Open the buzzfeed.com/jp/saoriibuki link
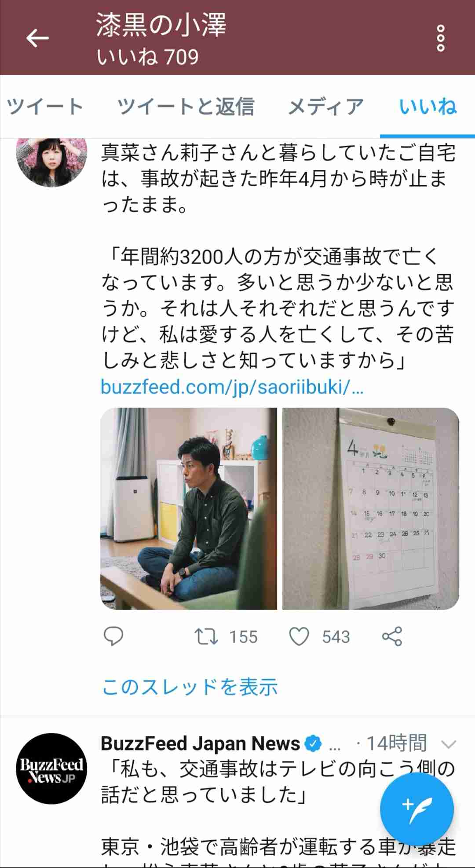This screenshot has height=868, width=475. point(232,387)
